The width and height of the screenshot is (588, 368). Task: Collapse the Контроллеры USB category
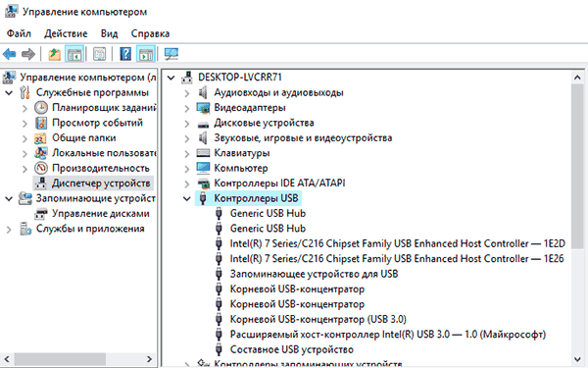click(187, 198)
